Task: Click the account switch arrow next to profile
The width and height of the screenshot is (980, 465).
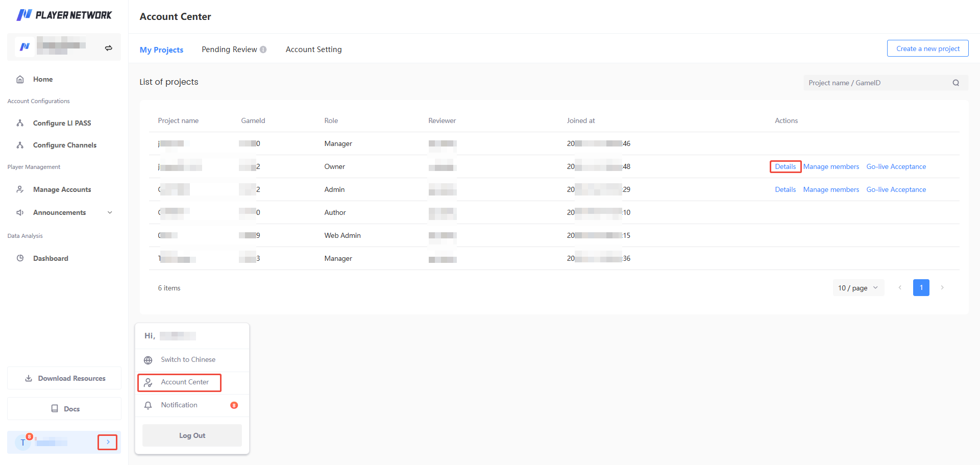Action: pyautogui.click(x=108, y=47)
